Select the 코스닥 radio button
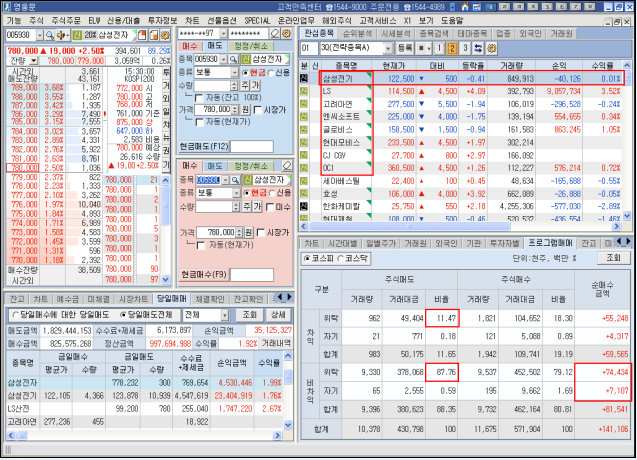Image resolution: width=637 pixels, height=460 pixels. pyautogui.click(x=340, y=258)
